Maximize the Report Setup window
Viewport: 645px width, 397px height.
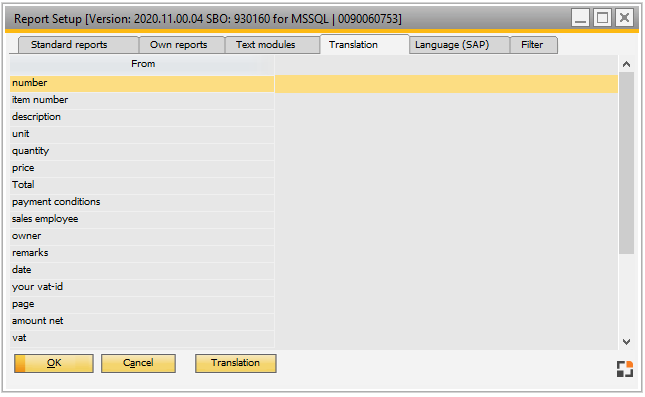603,18
